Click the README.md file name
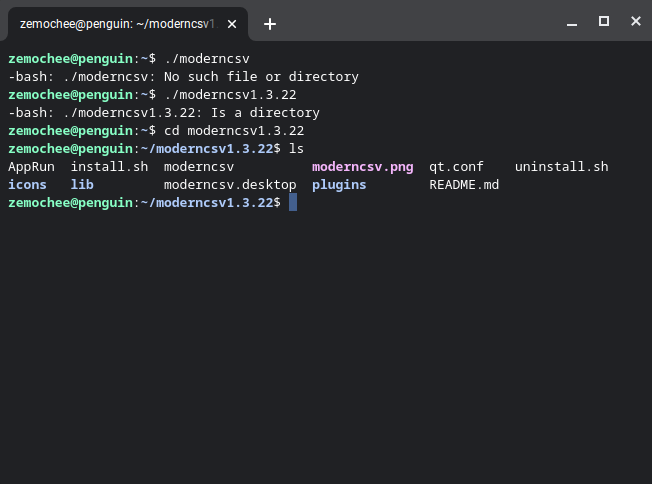Image resolution: width=652 pixels, height=484 pixels. 464,185
